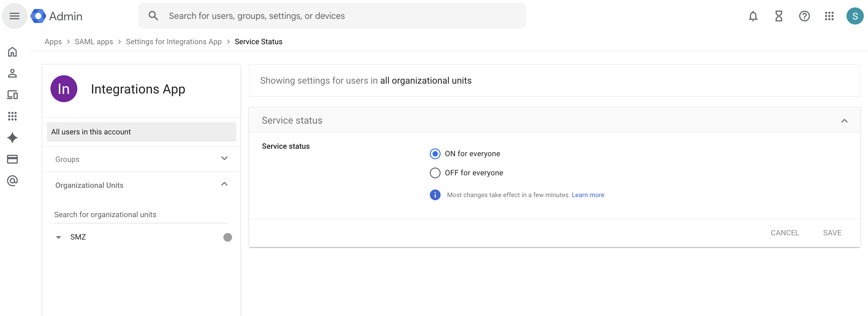The width and height of the screenshot is (868, 316).
Task: Click the SMZ status dot
Action: point(227,237)
